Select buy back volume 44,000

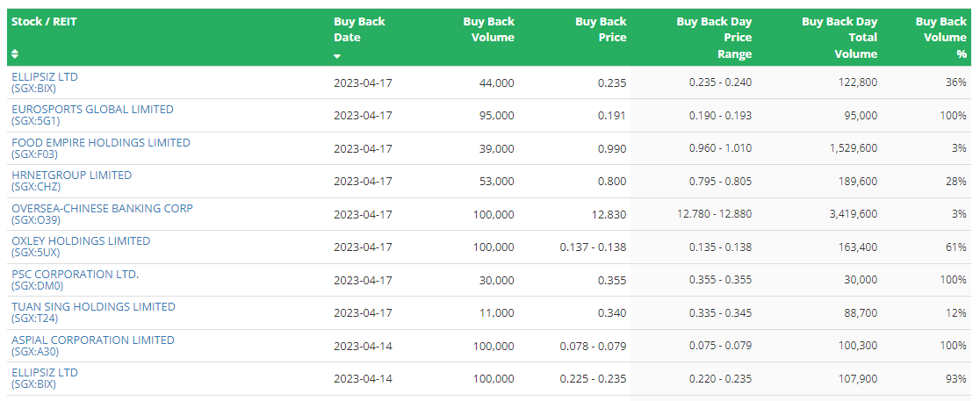498,82
